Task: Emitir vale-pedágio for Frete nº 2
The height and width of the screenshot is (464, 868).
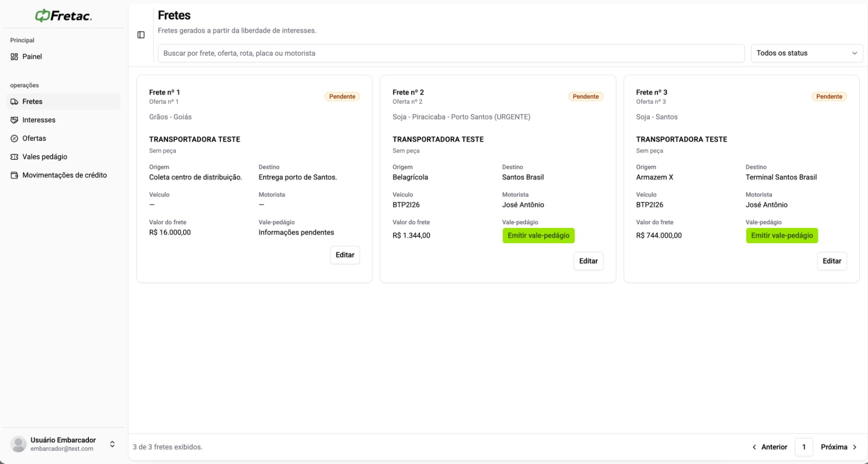Action: click(x=539, y=236)
